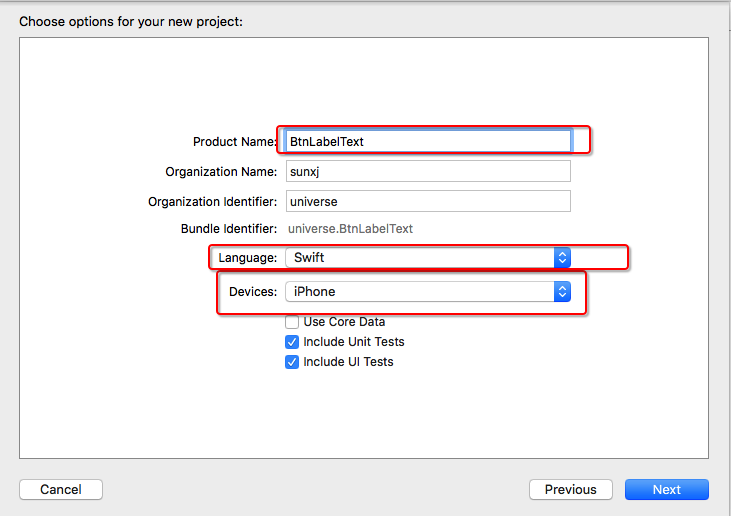Uncheck the Include Unit Tests checkbox

[292, 342]
